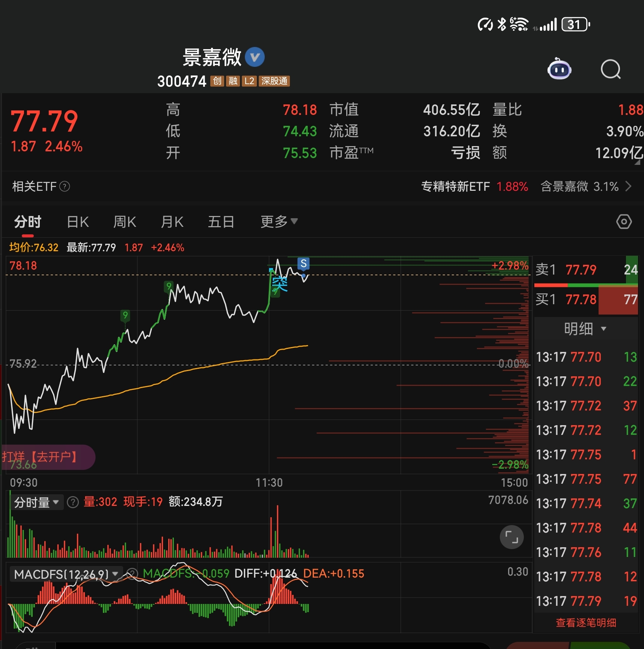644x649 pixels.
Task: Tap the fullscreen expand chart button
Action: click(x=511, y=537)
